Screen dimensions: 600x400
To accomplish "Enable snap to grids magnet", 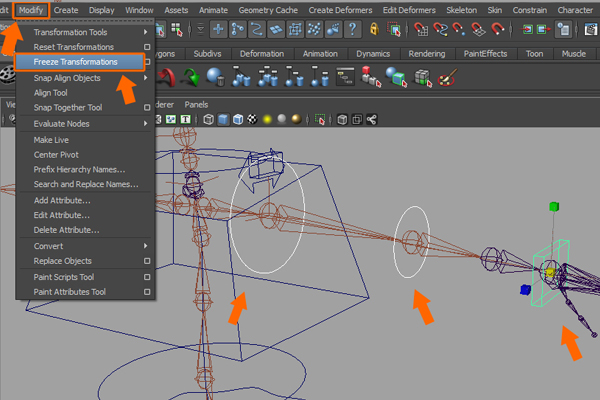I will (x=421, y=29).
